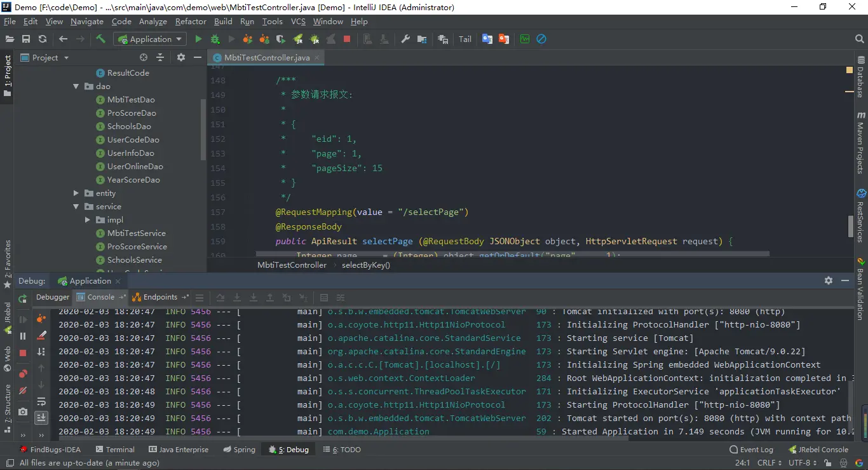Toggle mute breakpoints in Debug panel
The width and height of the screenshot is (868, 470).
pos(23,390)
